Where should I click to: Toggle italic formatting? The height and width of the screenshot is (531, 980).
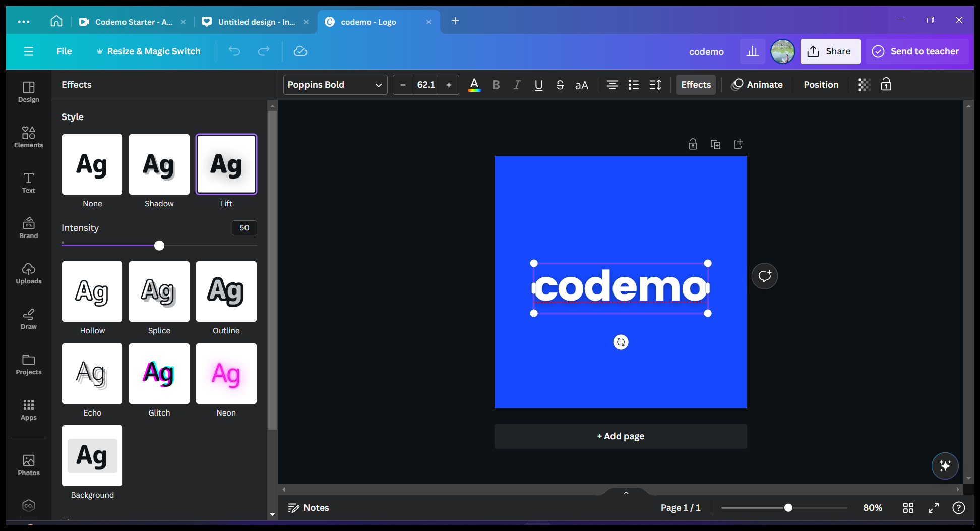(x=517, y=85)
